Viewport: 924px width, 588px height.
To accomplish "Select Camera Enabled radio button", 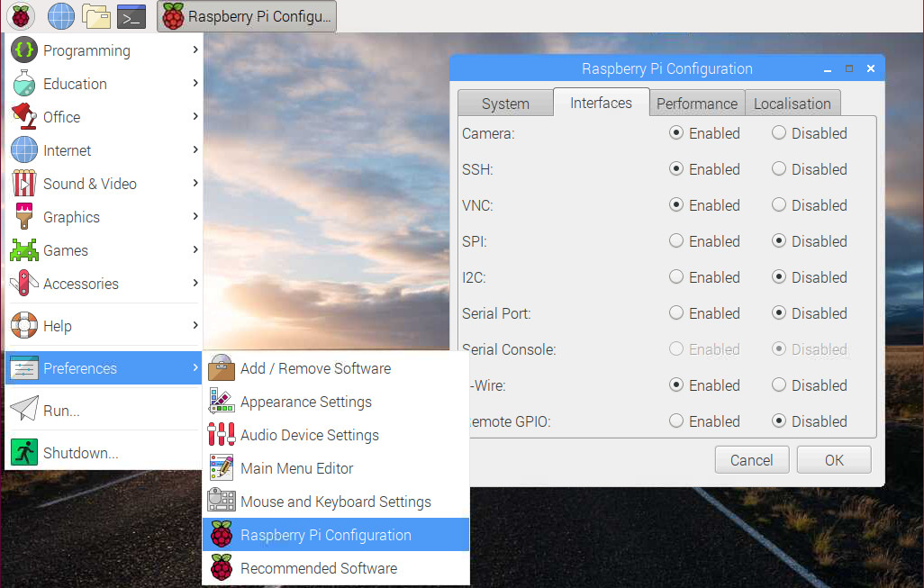I will tap(676, 132).
